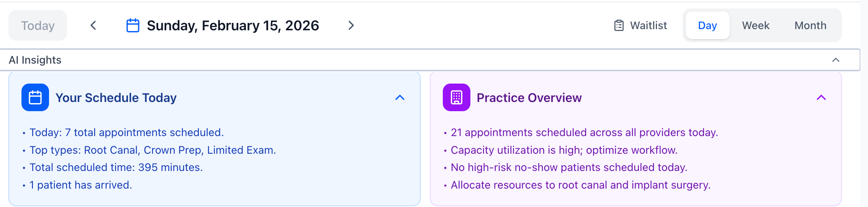The height and width of the screenshot is (207, 868).
Task: Switch to the Day view
Action: [707, 26]
